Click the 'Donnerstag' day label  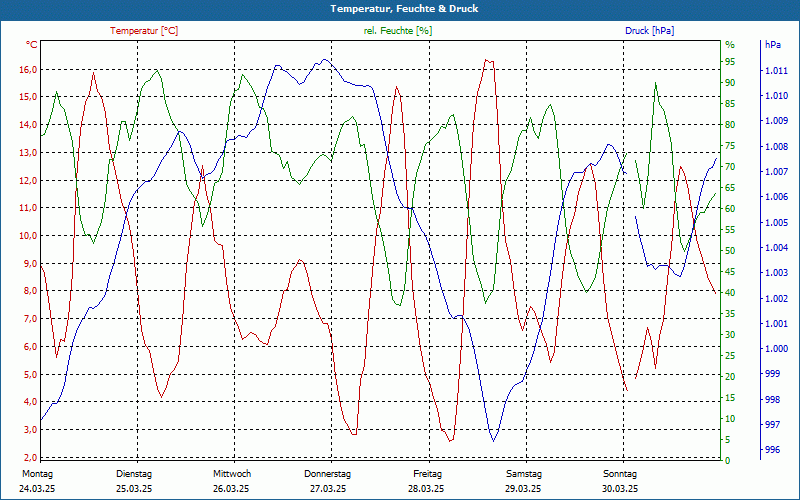click(328, 474)
